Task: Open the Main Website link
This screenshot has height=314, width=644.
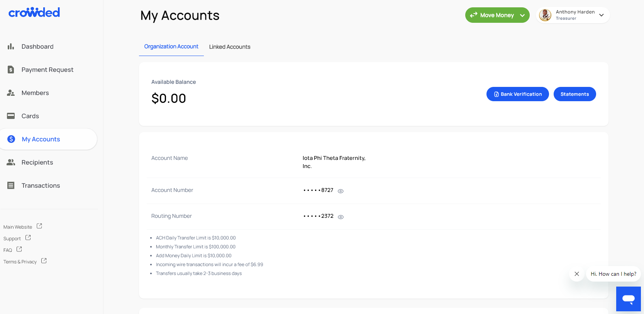Action: tap(18, 227)
